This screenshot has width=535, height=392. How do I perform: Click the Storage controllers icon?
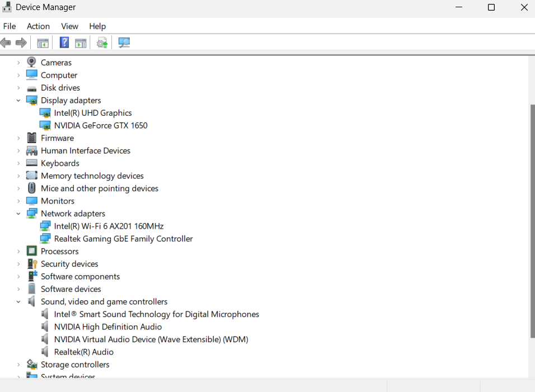(x=32, y=365)
